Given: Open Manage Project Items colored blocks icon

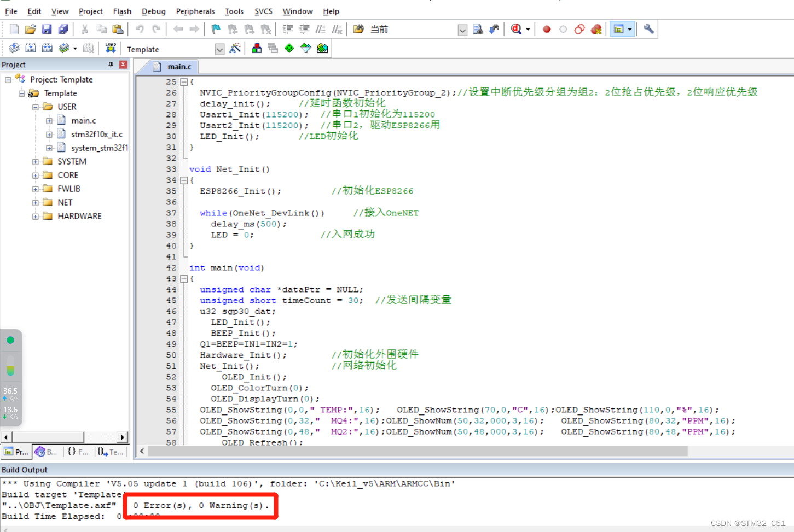Looking at the screenshot, I should pos(257,48).
